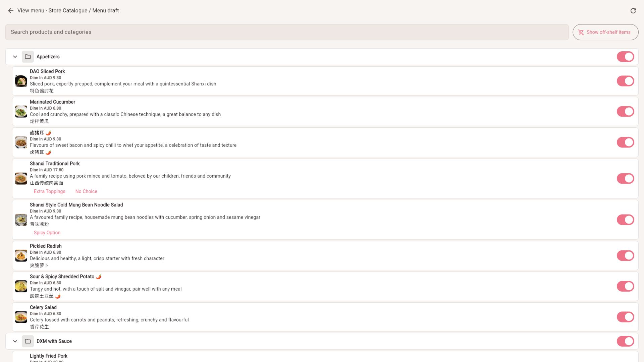Open the Extra Toppings option group
The height and width of the screenshot is (362, 644).
pos(50,191)
